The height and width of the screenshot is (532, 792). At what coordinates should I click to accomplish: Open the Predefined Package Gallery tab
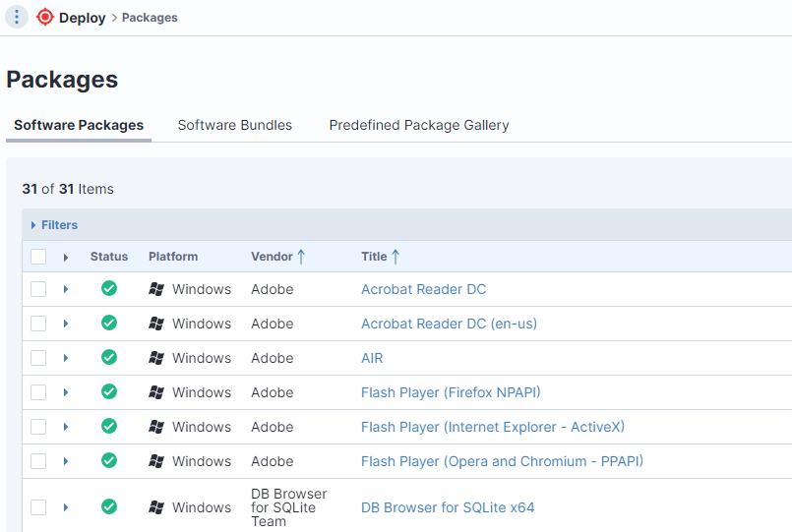tap(419, 125)
